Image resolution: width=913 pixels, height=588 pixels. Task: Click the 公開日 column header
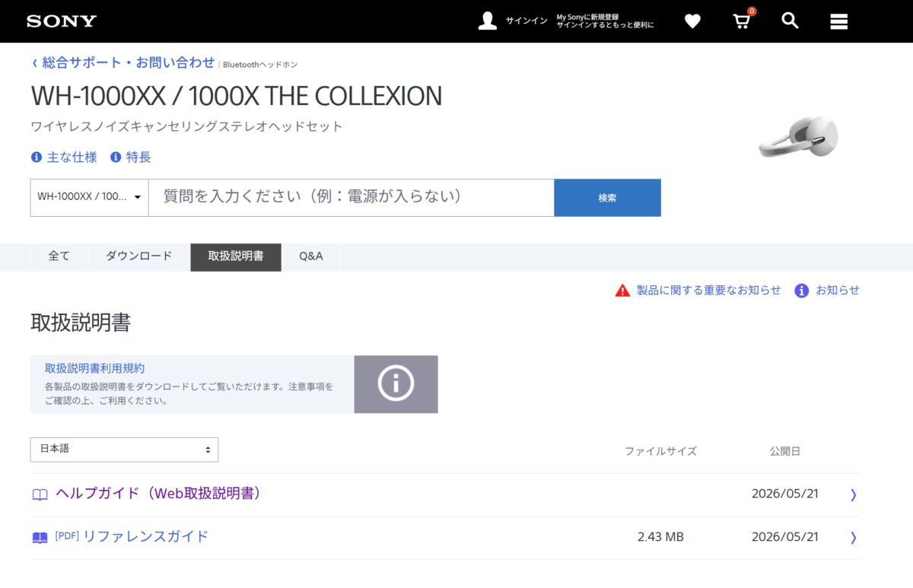pyautogui.click(x=784, y=451)
